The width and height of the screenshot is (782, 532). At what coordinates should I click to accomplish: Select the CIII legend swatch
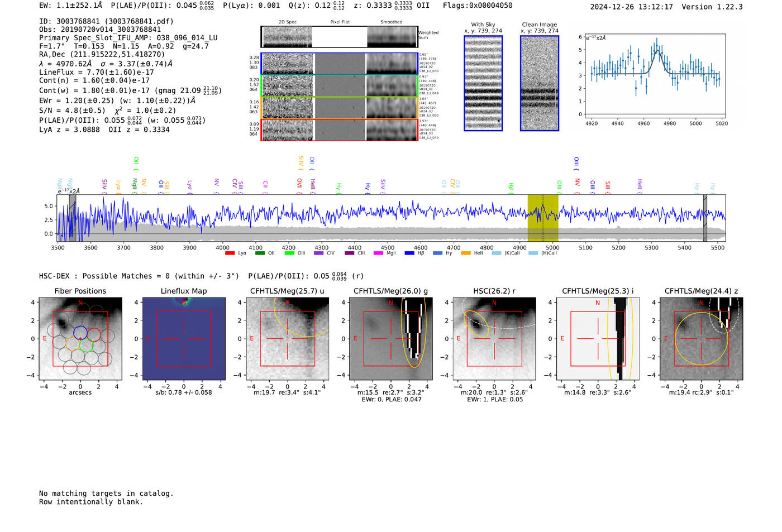click(350, 253)
